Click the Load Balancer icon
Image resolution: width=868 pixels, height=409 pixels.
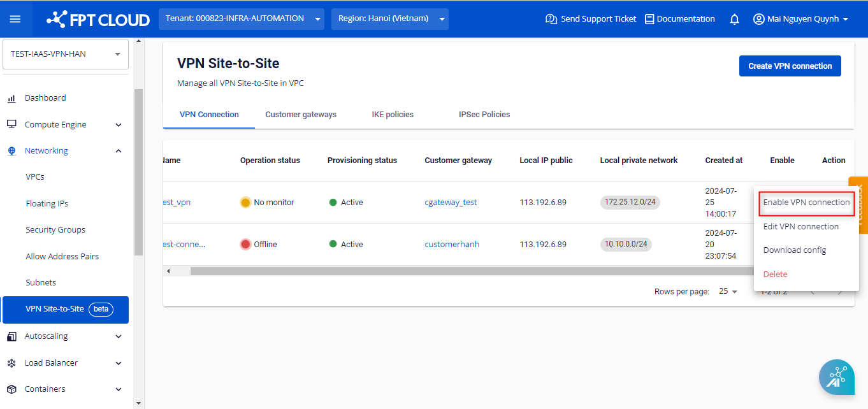pyautogui.click(x=11, y=363)
